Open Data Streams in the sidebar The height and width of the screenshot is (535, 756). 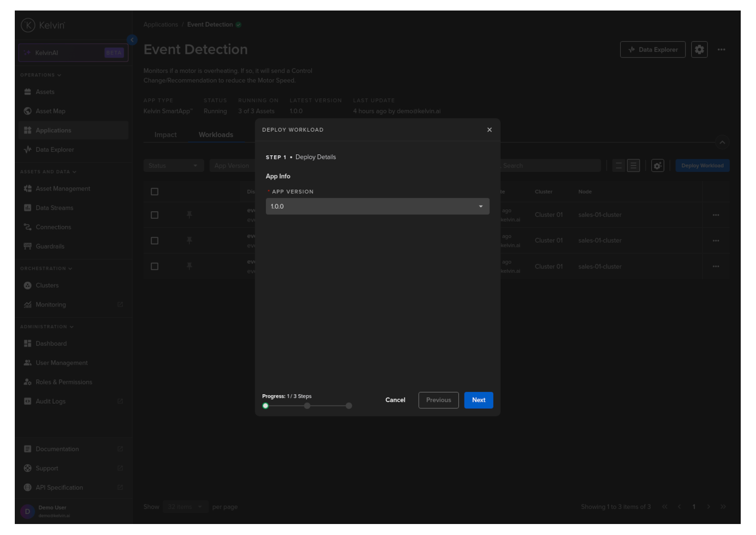pos(54,208)
